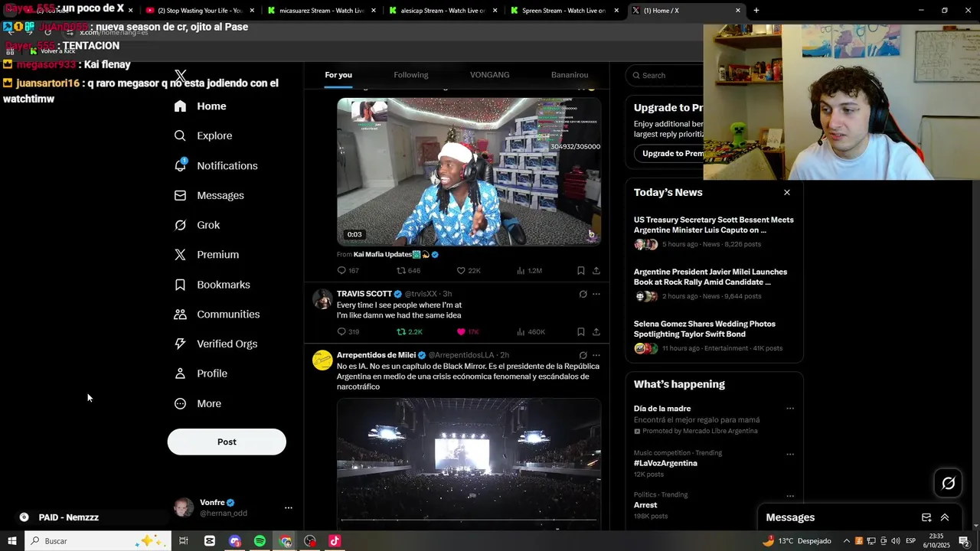Click the Post button
The image size is (980, 551).
coord(227,442)
